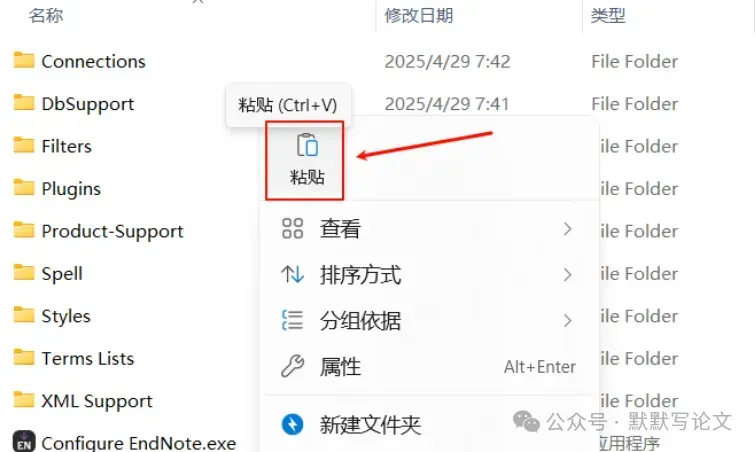This screenshot has height=452, width=756.
Task: Expand the 查看 submenu chevron
Action: click(567, 229)
